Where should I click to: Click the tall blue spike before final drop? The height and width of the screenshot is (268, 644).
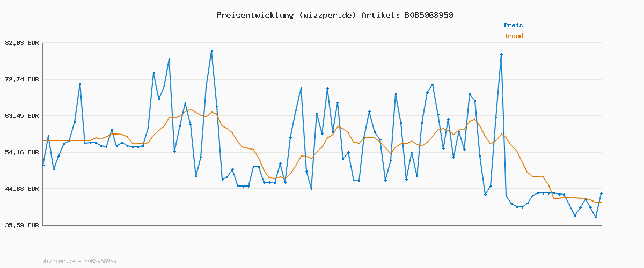(x=501, y=54)
